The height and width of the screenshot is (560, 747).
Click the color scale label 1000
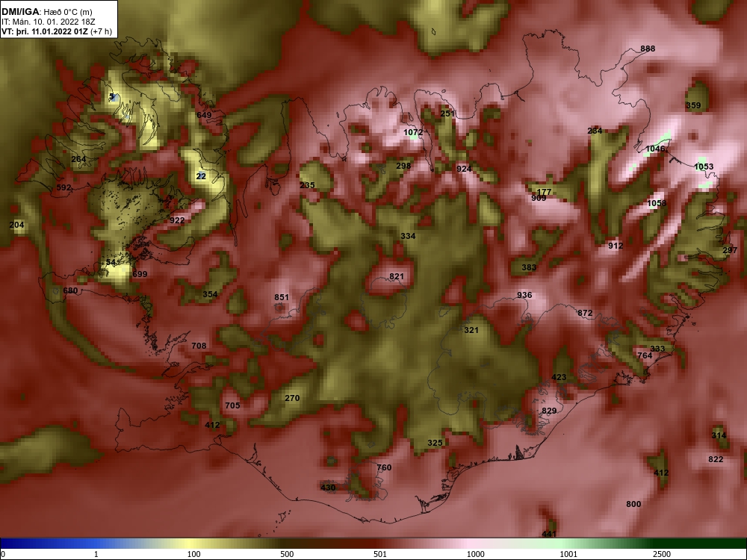[x=475, y=554]
